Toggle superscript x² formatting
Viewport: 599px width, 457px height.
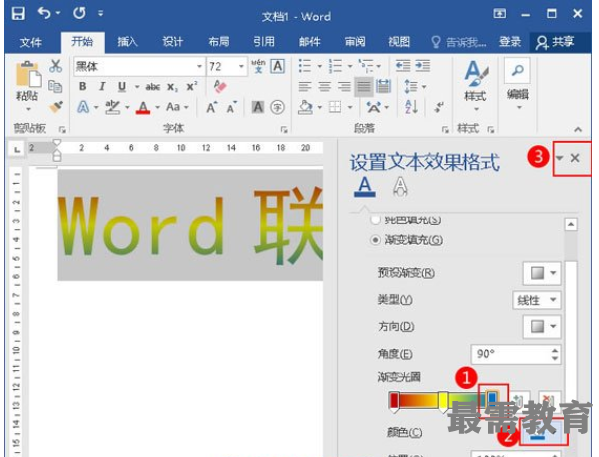(192, 87)
